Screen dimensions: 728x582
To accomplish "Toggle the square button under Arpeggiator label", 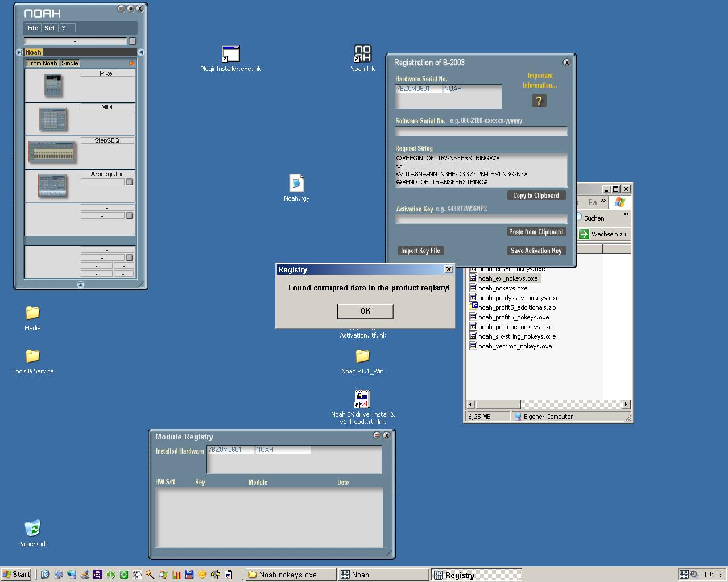I will [129, 182].
